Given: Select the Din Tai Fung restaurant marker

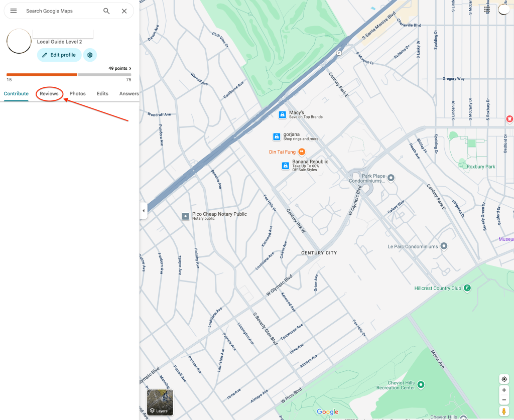Looking at the screenshot, I should tap(302, 152).
